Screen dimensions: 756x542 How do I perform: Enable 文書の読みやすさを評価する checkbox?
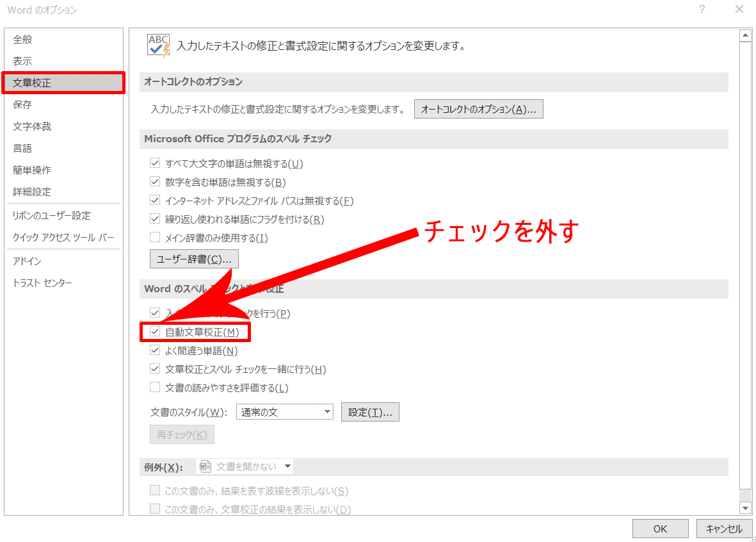(x=155, y=388)
